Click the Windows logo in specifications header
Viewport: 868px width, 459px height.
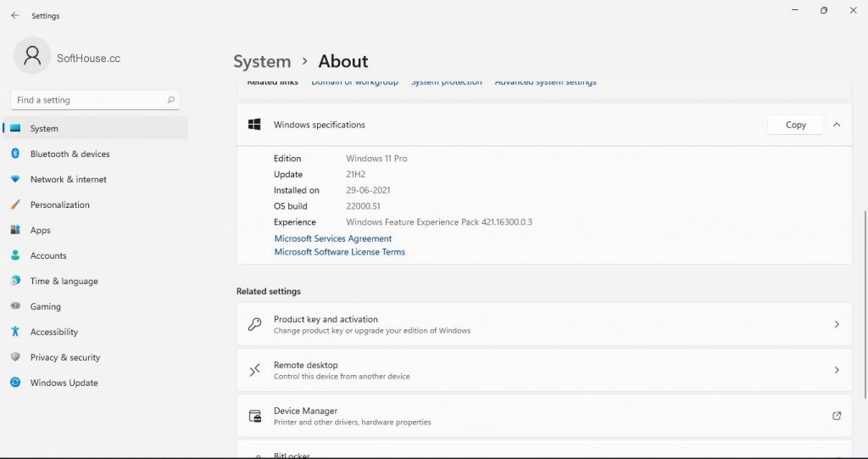tap(254, 125)
